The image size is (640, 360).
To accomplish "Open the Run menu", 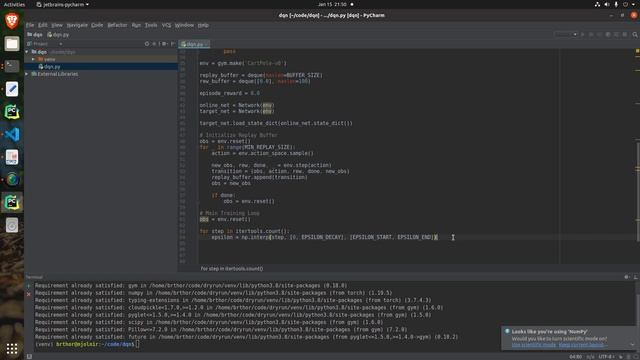I will coord(136,25).
